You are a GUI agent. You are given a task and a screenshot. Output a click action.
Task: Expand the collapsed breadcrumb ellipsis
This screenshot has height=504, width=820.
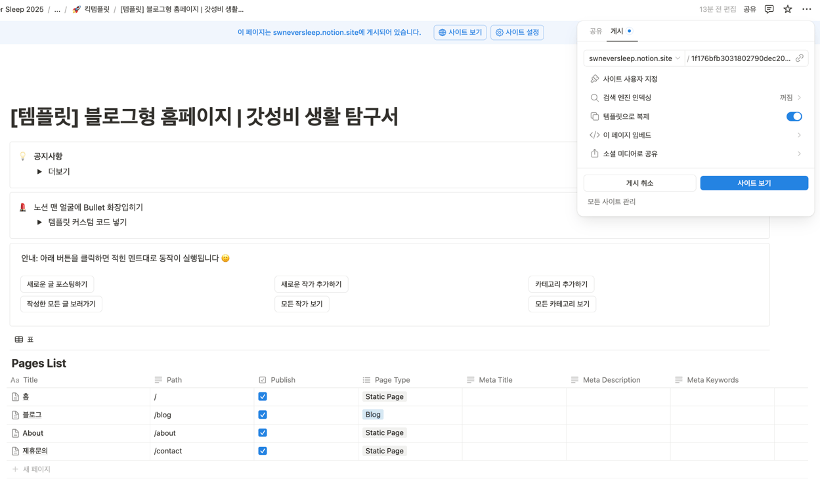(x=57, y=9)
